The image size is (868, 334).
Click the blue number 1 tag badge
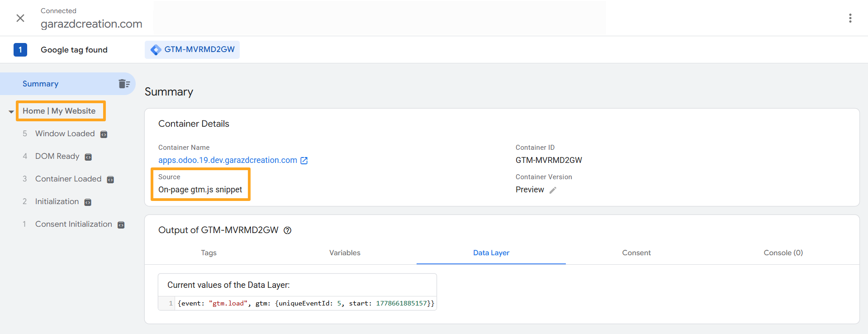click(20, 50)
